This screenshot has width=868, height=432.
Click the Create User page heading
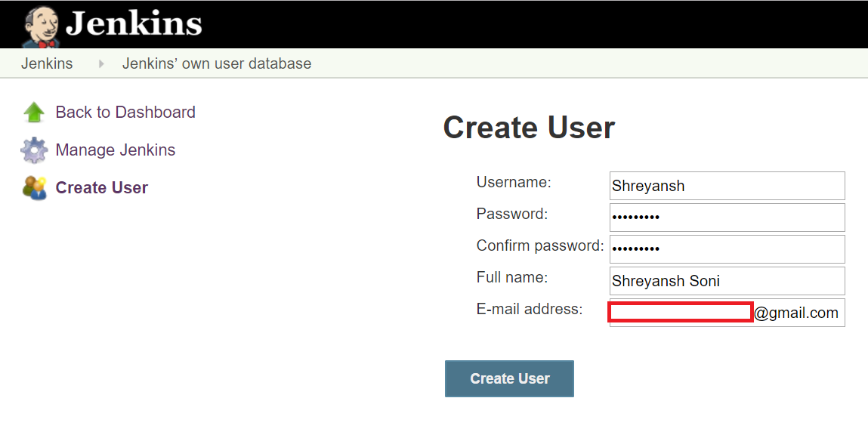click(x=530, y=128)
